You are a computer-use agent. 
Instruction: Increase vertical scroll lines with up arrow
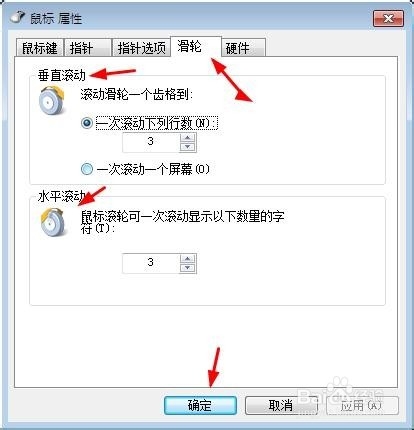pos(188,138)
